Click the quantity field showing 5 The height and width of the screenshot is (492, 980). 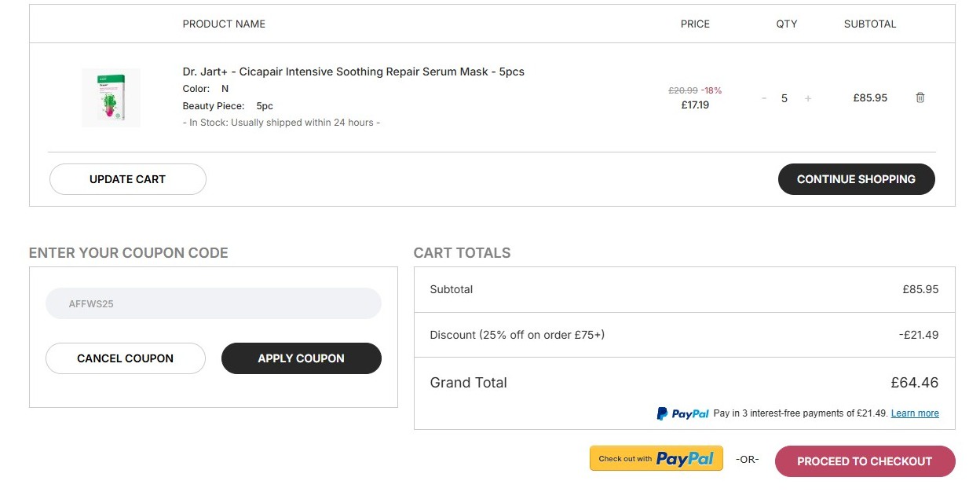784,98
